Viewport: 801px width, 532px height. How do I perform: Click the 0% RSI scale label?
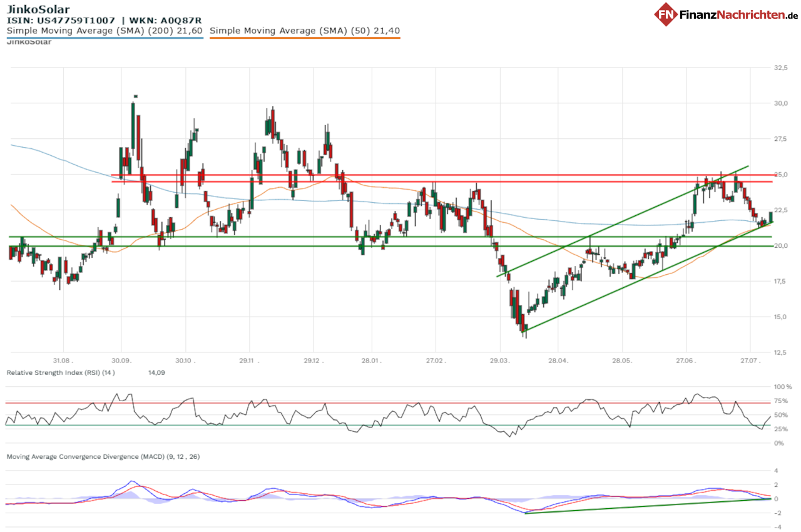(x=780, y=443)
